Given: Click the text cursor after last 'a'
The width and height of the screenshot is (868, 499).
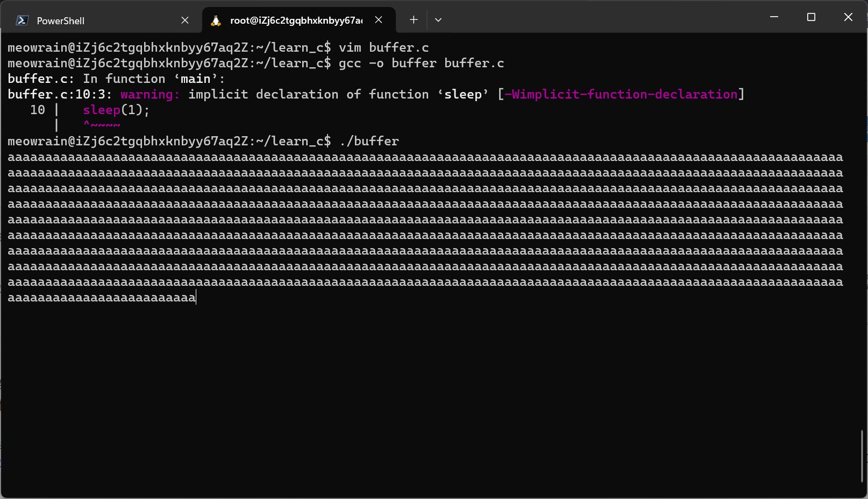Looking at the screenshot, I should (196, 298).
